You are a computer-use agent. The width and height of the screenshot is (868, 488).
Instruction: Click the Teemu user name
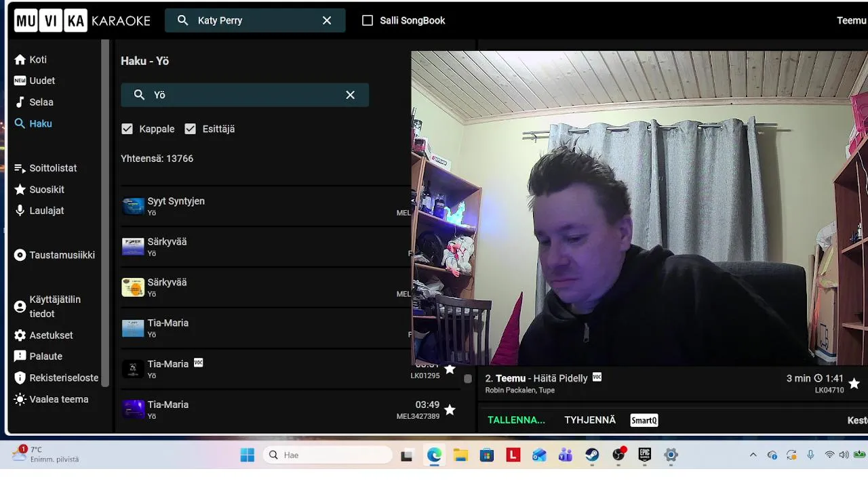pyautogui.click(x=852, y=20)
